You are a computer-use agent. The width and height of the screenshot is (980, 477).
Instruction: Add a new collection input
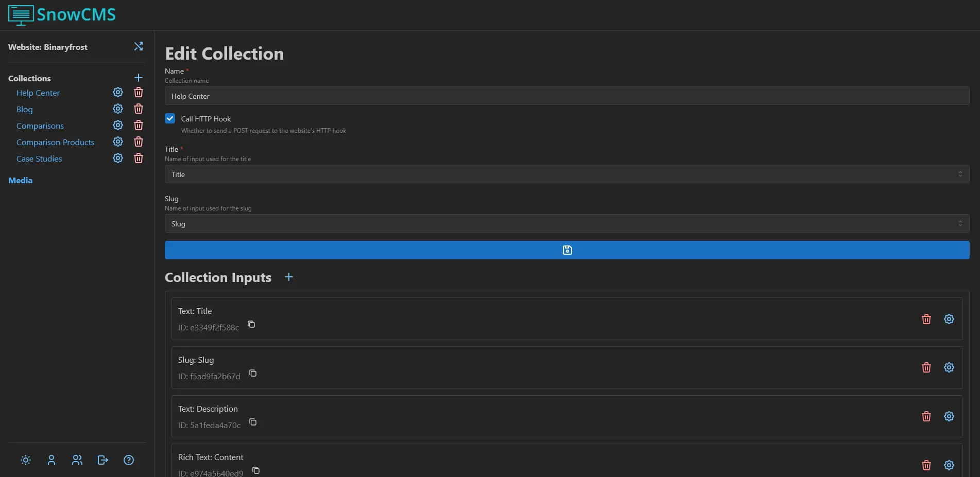point(289,277)
